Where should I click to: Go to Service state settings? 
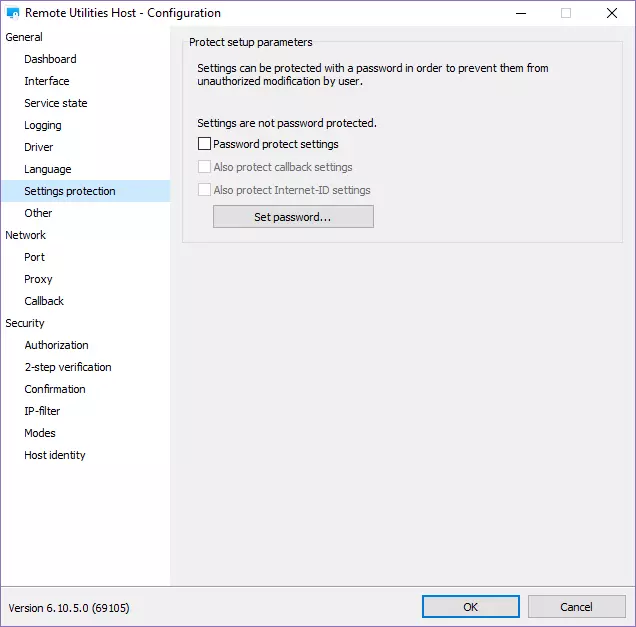pyautogui.click(x=56, y=103)
